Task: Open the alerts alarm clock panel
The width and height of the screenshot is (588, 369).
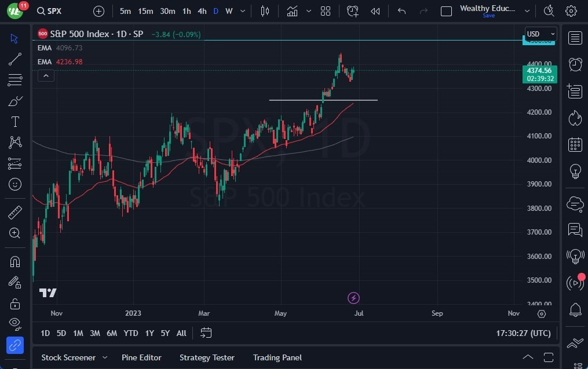Action: (x=575, y=64)
